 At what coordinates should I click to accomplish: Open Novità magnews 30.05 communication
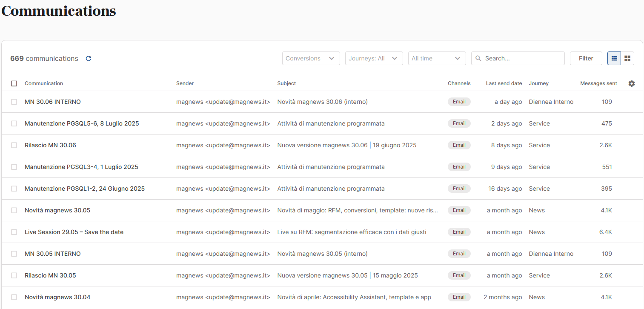pos(57,210)
